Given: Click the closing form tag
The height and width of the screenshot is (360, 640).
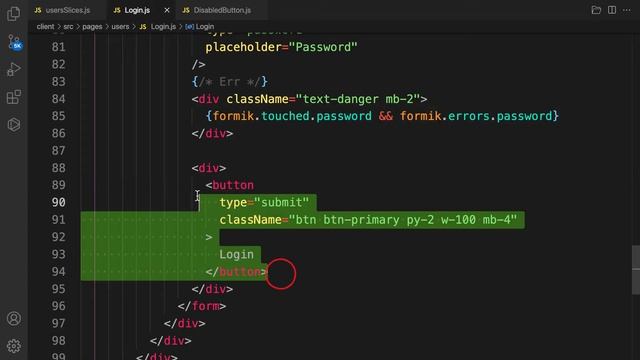Looking at the screenshot, I should (202, 306).
